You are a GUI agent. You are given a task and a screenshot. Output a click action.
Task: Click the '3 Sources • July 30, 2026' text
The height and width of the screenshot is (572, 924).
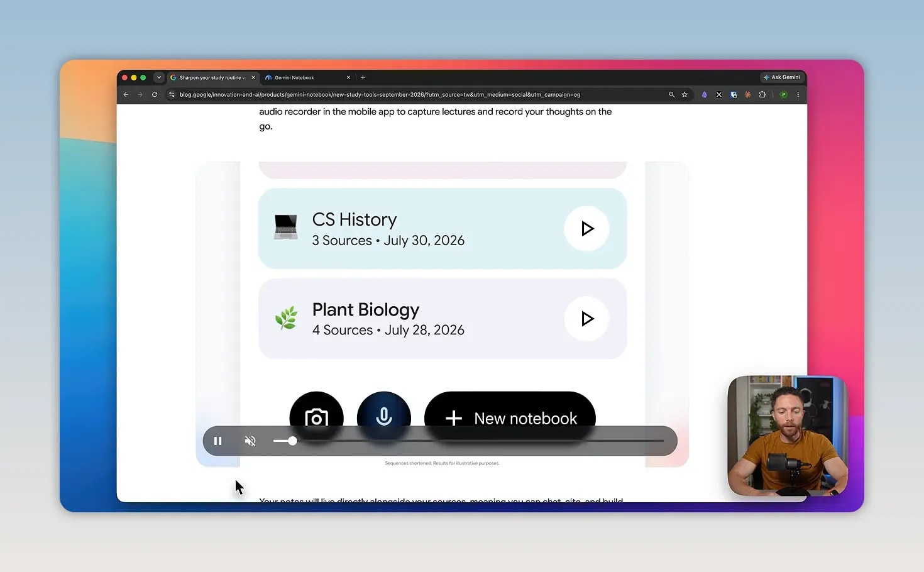point(388,241)
